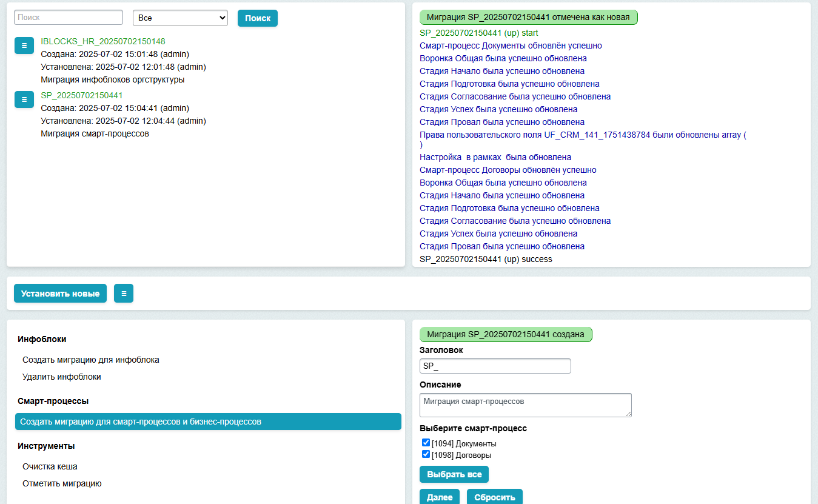Open Очистка кеша tool
818x504 pixels.
pos(50,466)
